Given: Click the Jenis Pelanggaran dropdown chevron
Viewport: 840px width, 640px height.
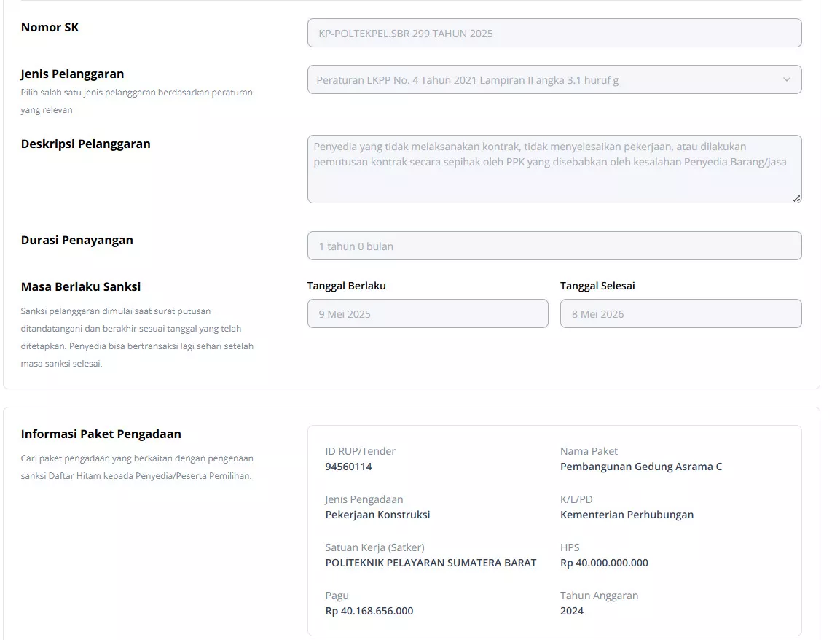Looking at the screenshot, I should [786, 79].
